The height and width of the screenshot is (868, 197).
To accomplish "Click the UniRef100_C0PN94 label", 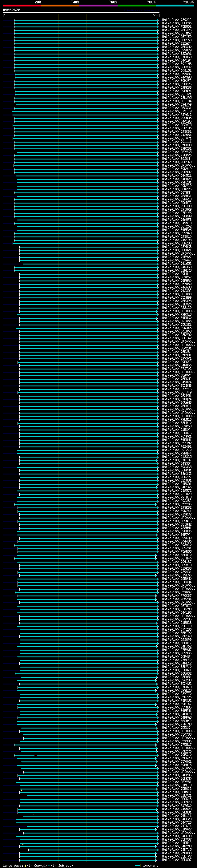I will click(177, 91).
